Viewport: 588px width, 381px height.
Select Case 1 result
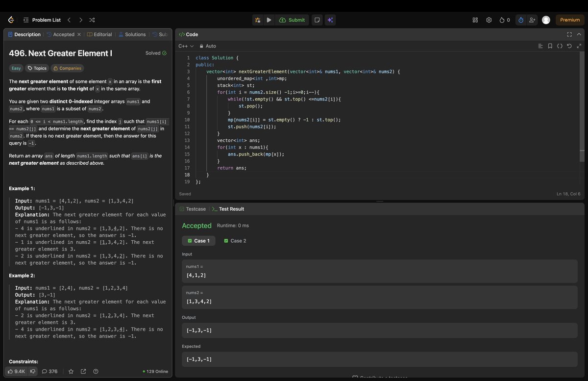click(198, 241)
